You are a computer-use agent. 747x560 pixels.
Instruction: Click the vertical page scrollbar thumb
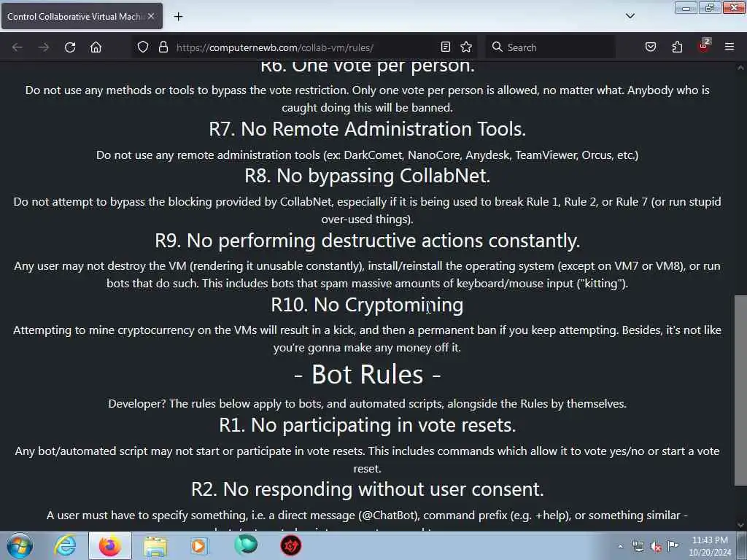pyautogui.click(x=740, y=391)
